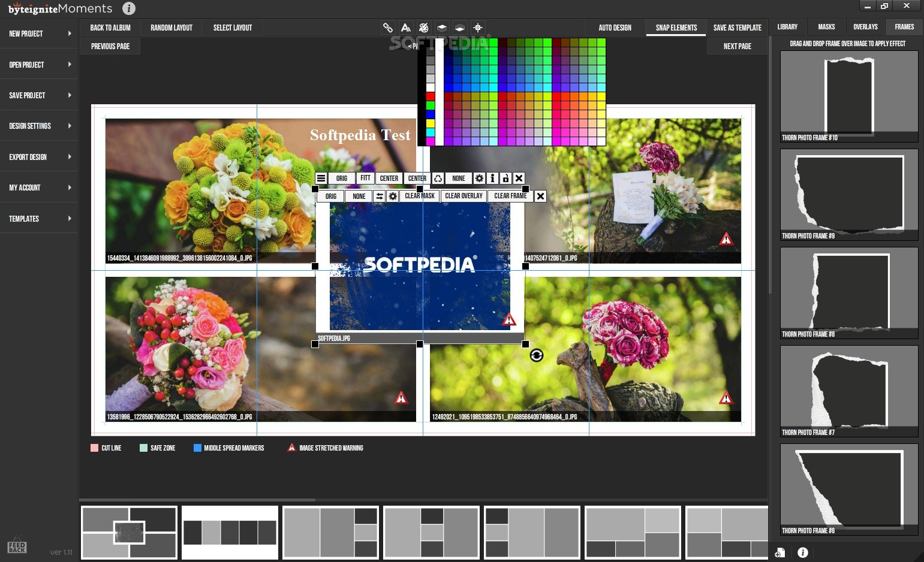
Task: Toggle SNAP ELEMENTS option
Action: pos(676,28)
